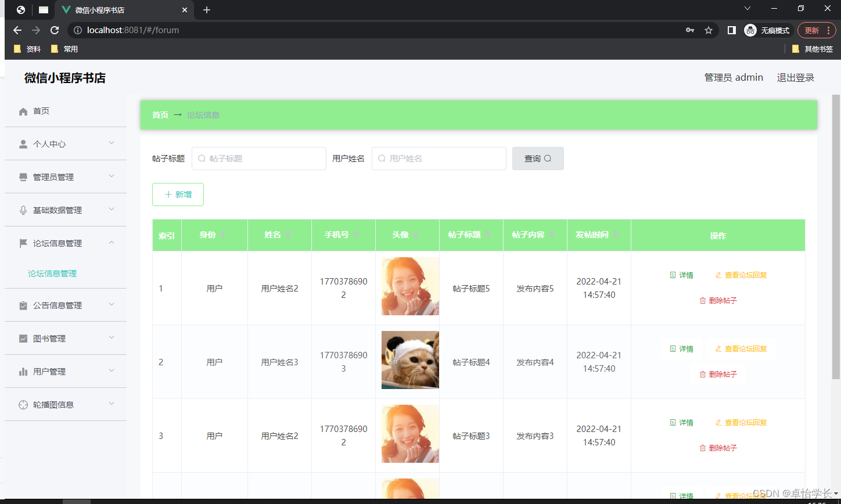Screen dimensions: 841x504
Task: Select the 论坛信息管理 submenu item
Action: (52, 273)
